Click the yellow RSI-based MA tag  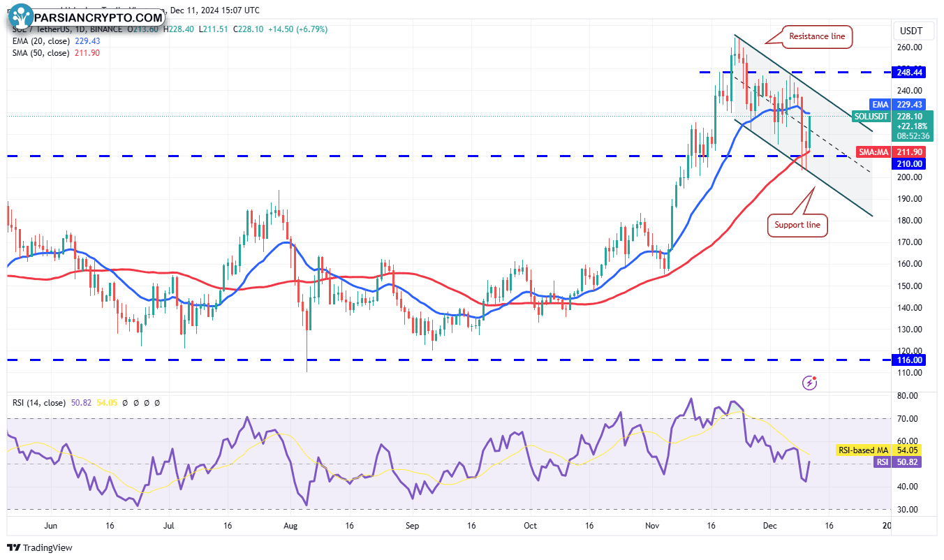pos(864,450)
